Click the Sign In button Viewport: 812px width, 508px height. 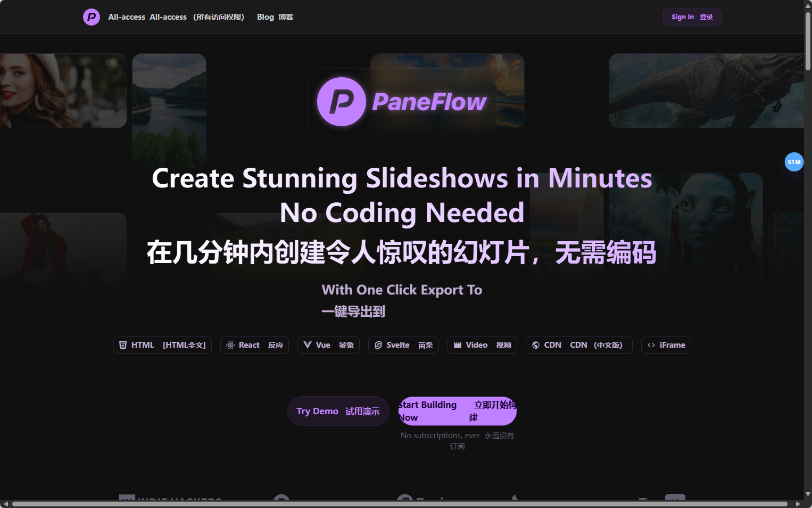(x=692, y=17)
